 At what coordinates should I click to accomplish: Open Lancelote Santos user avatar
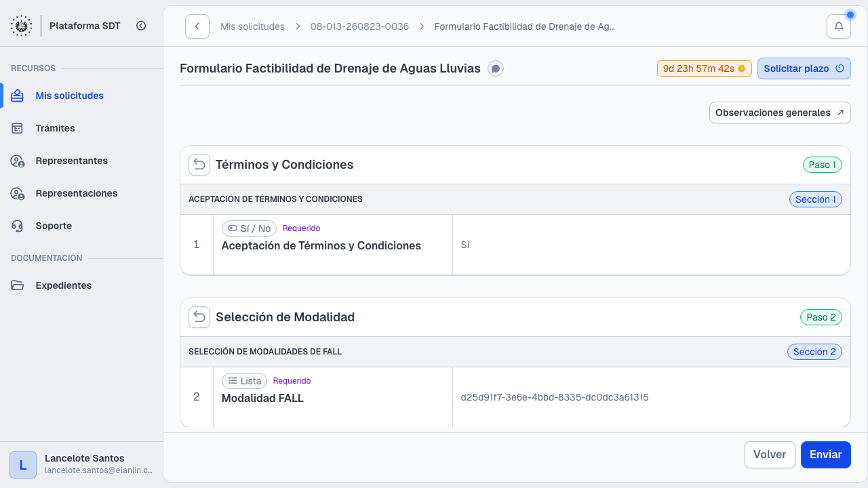pos(23,465)
